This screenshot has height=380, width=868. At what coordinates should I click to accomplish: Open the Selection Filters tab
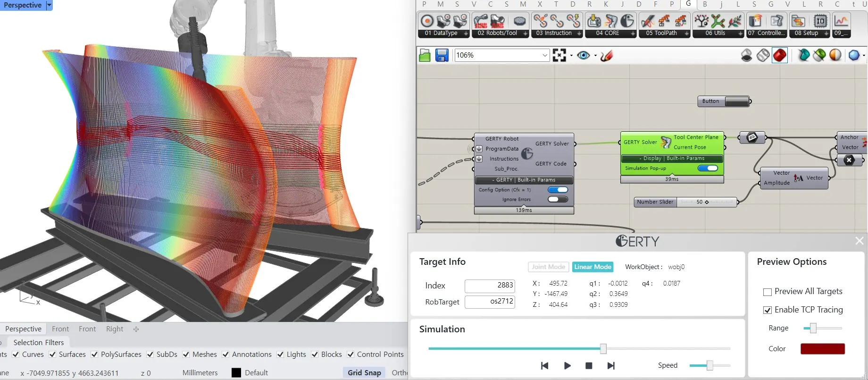point(39,343)
